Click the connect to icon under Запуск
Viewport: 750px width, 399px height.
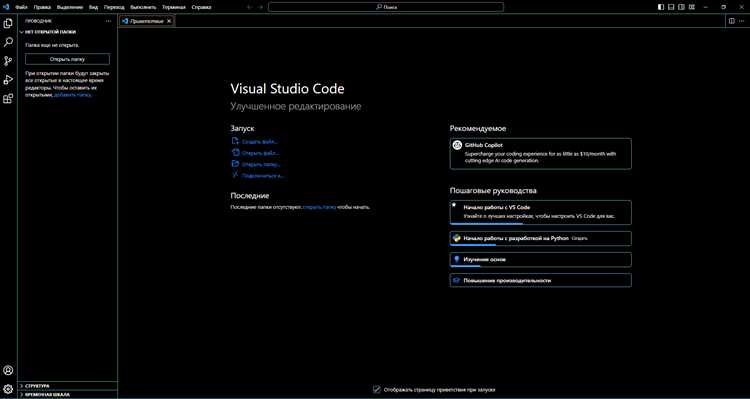tap(235, 175)
